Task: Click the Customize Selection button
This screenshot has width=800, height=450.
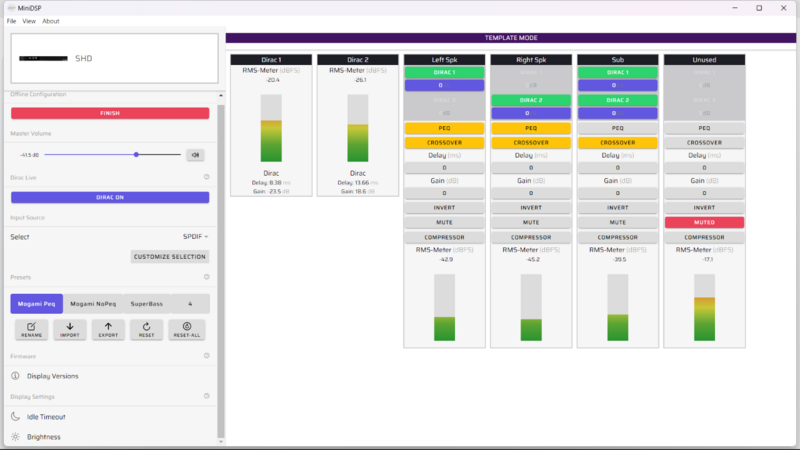Action: click(x=170, y=257)
